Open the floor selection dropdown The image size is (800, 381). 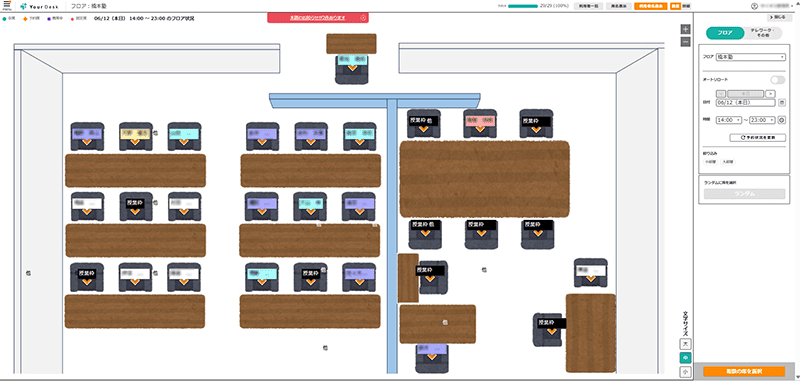[x=751, y=57]
